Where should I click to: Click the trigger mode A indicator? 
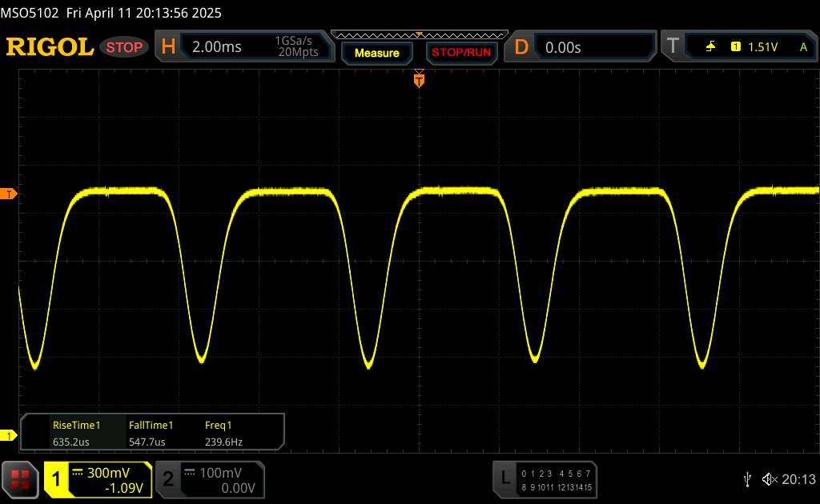(x=803, y=47)
